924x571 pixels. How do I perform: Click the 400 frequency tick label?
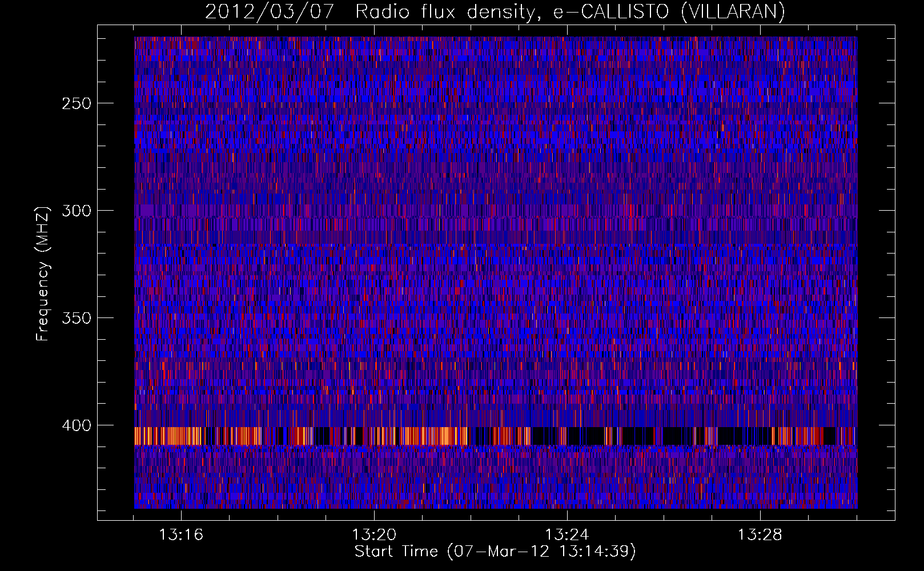(77, 425)
